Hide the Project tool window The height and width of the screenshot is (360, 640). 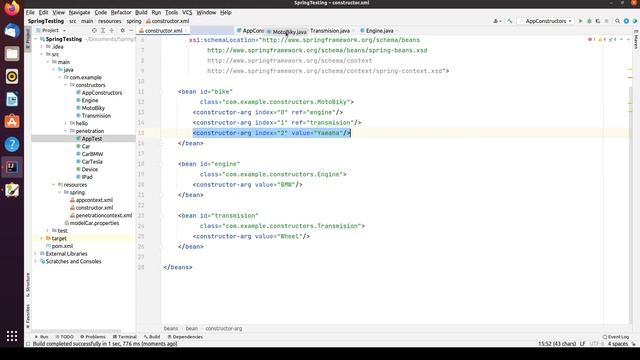tap(131, 30)
